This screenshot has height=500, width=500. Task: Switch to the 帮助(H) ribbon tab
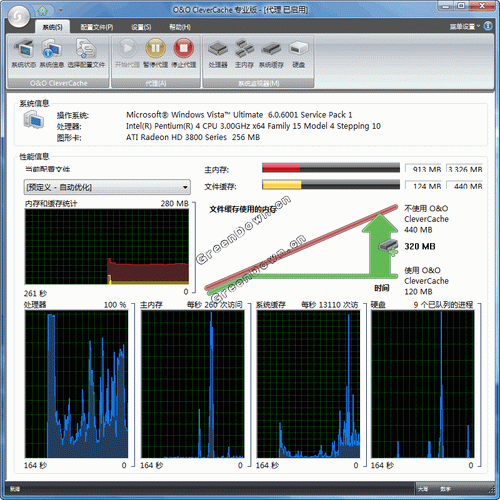click(180, 27)
